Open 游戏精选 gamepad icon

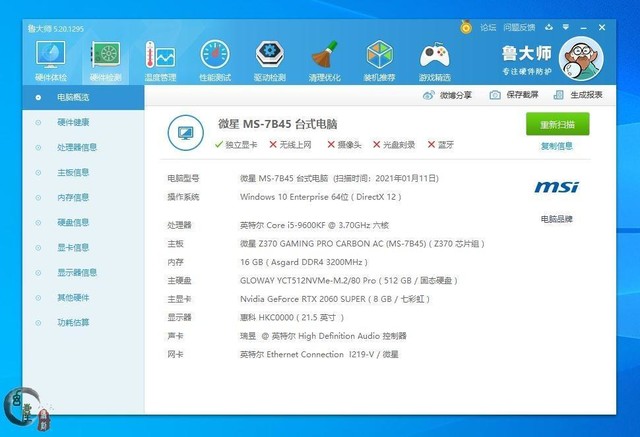click(x=435, y=61)
